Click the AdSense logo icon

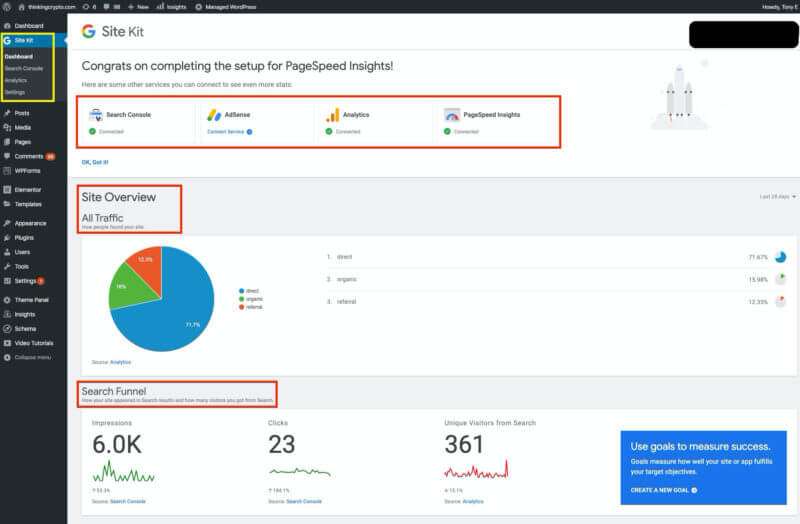click(214, 115)
